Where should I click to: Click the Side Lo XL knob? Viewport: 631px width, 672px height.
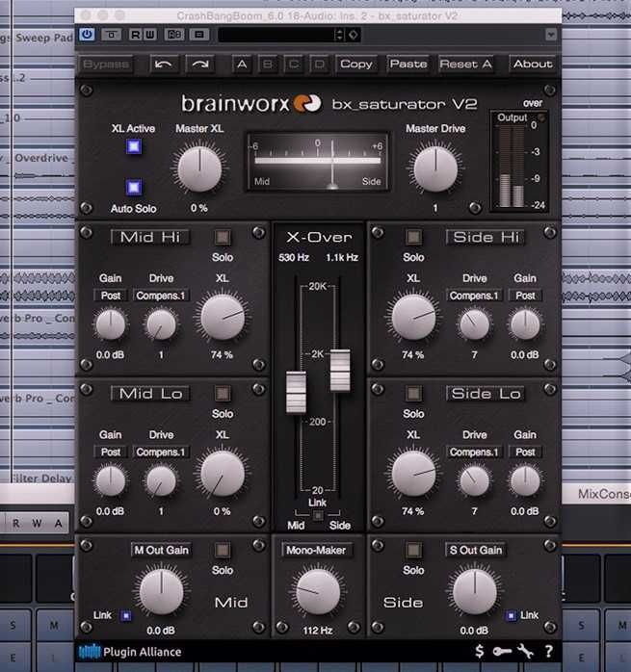(413, 475)
